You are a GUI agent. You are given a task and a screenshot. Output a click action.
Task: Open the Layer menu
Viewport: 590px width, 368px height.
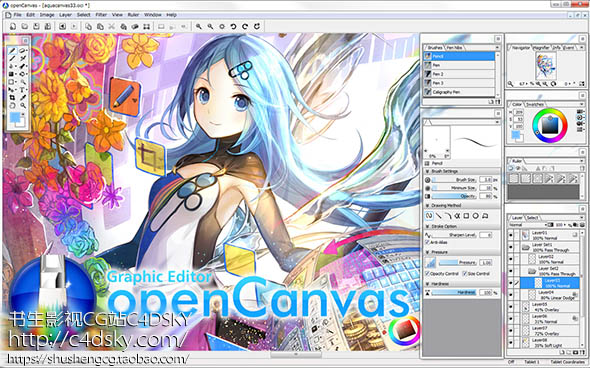coord(65,15)
